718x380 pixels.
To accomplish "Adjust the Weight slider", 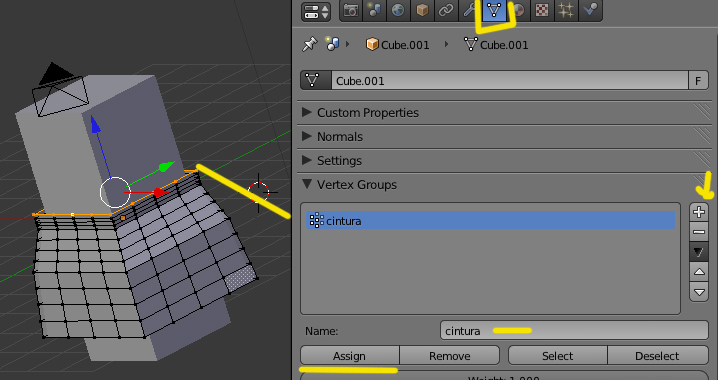I will click(x=504, y=376).
